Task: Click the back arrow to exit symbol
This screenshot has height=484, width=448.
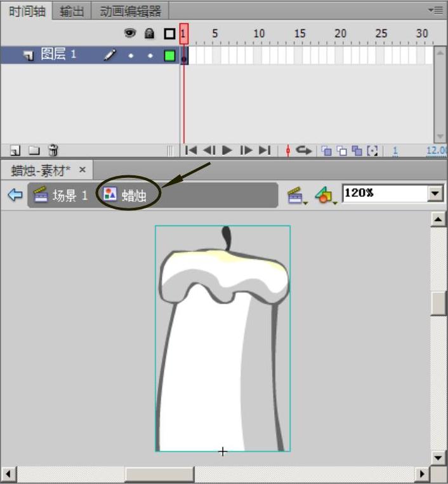Action: [15, 195]
